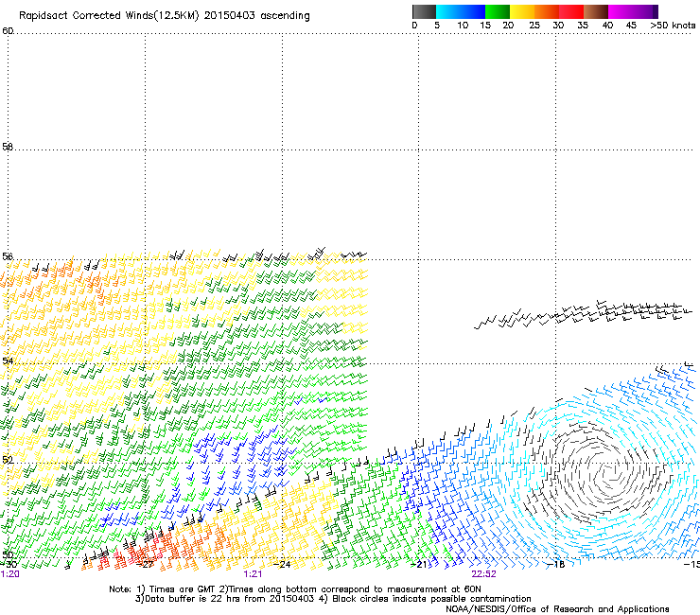Viewport: 700px width, 615px height.
Task: Click the longitude label -21
Action: point(418,564)
